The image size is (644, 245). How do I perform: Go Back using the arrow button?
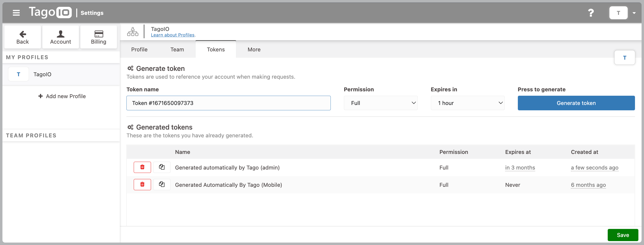coord(22,37)
